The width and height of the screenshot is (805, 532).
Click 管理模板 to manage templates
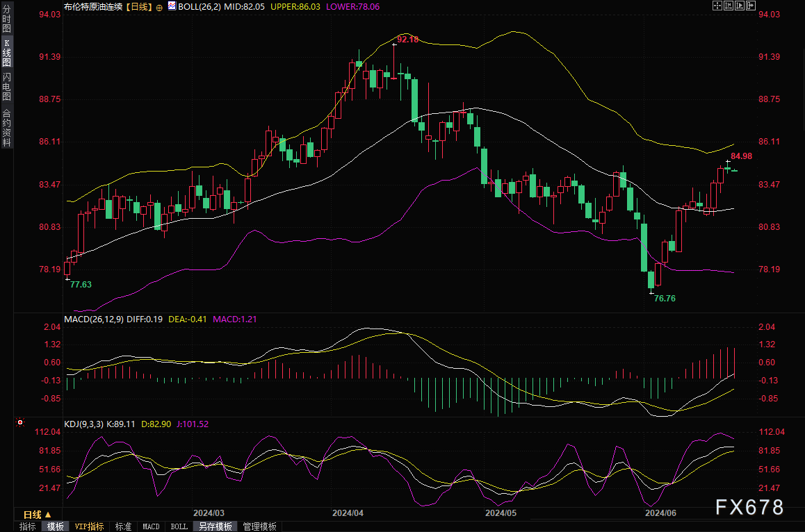pyautogui.click(x=259, y=526)
